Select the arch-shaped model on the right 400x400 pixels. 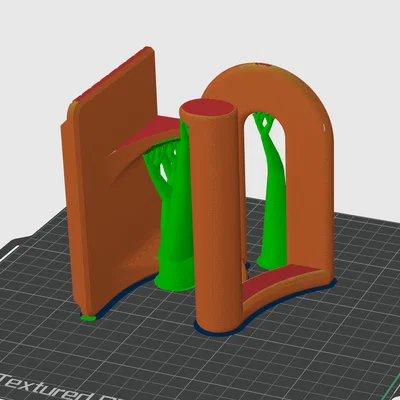point(310,173)
